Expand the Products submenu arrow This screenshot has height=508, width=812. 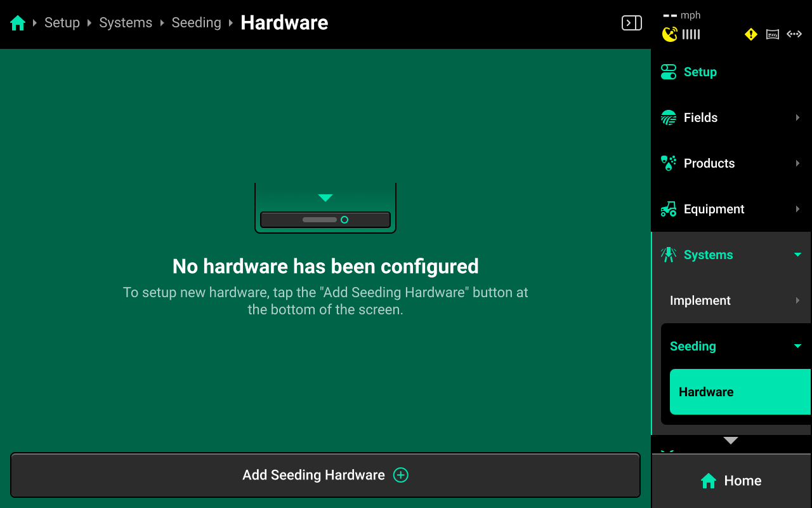coord(797,163)
